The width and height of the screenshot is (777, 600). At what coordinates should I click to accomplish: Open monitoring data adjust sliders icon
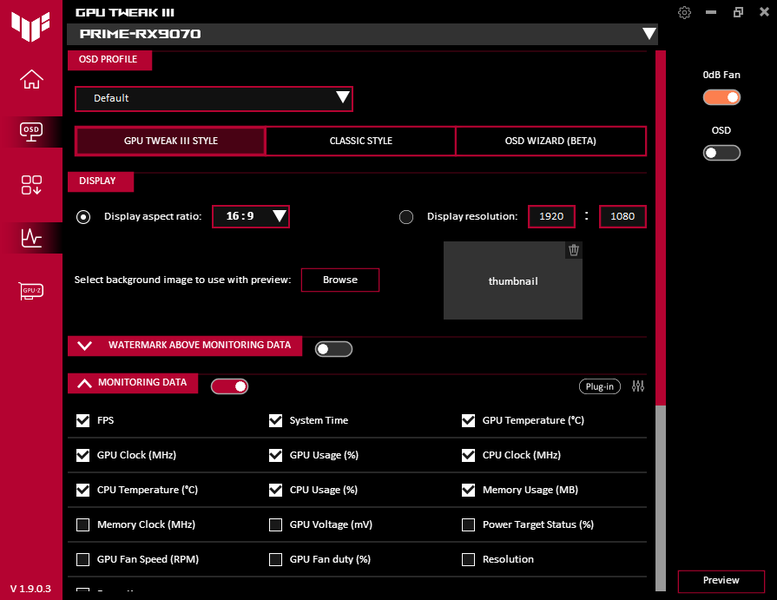[638, 386]
